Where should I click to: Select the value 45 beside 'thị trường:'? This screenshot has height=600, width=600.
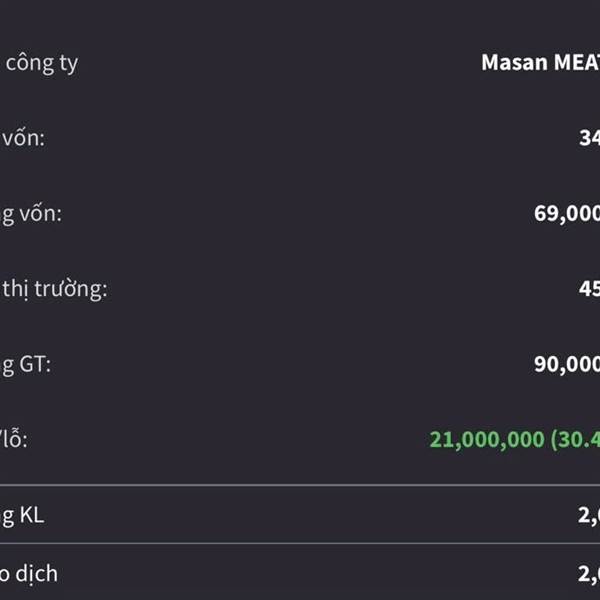(589, 289)
